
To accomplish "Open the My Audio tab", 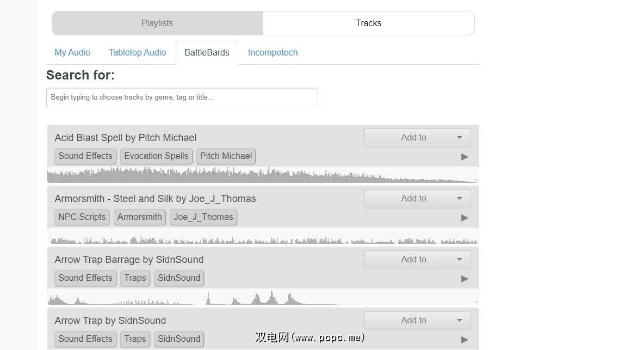I will (x=72, y=53).
